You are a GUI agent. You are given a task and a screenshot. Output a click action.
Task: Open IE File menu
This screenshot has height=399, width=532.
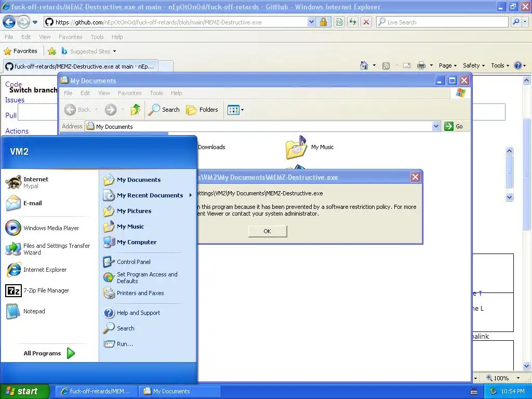pos(9,37)
